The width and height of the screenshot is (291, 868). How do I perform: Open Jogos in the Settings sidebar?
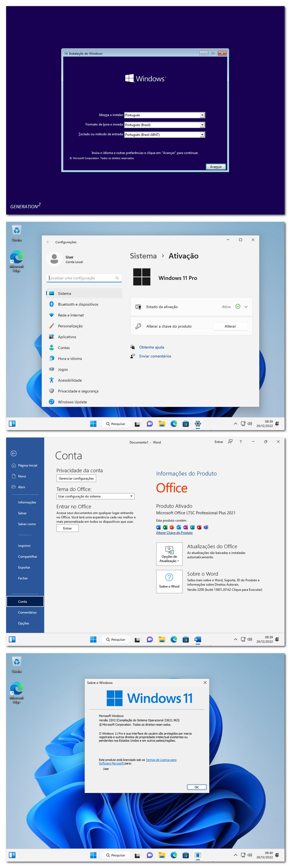84,370
